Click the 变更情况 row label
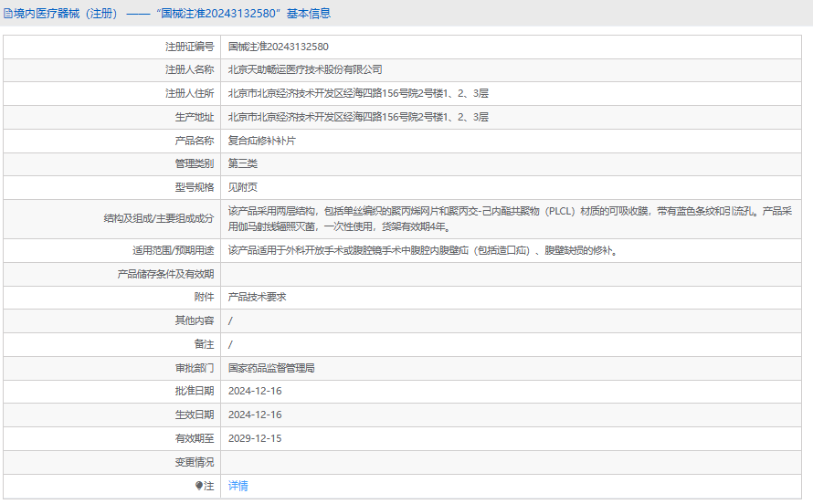The width and height of the screenshot is (813, 504). coord(195,462)
